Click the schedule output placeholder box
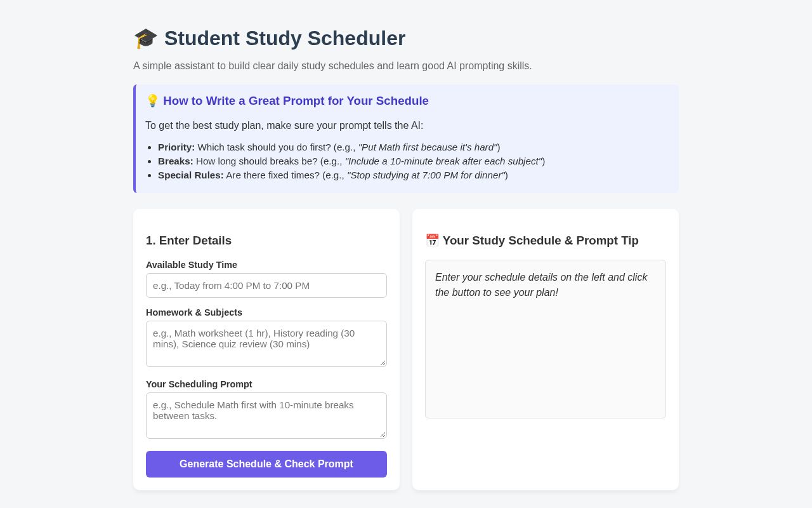812x508 pixels. pyautogui.click(x=546, y=339)
